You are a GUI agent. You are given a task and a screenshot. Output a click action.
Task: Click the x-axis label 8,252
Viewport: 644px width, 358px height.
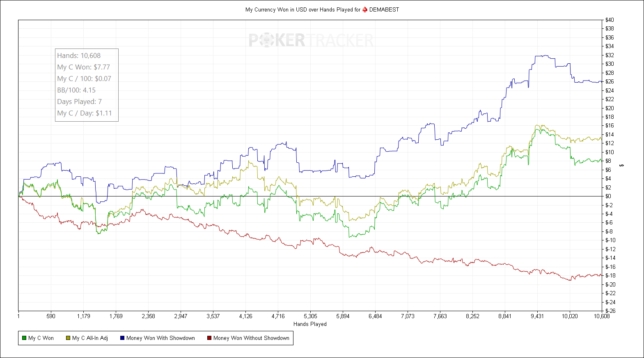point(472,316)
